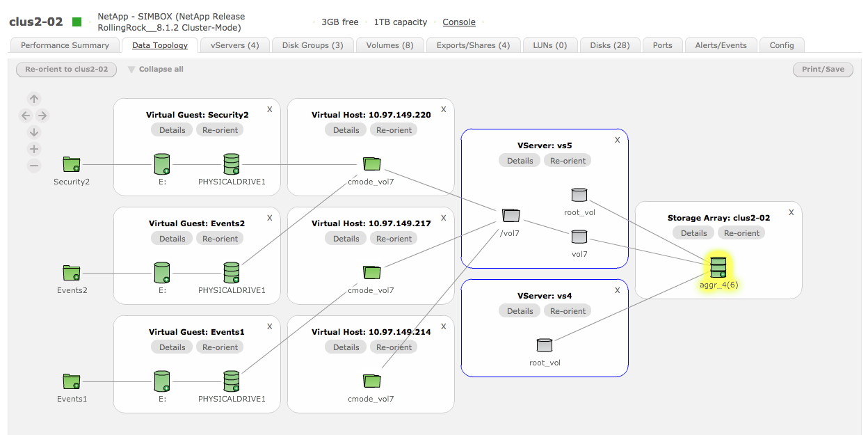Open Details for Virtual Host 10.97.149.220
Image resolution: width=868 pixels, height=435 pixels.
pos(346,130)
